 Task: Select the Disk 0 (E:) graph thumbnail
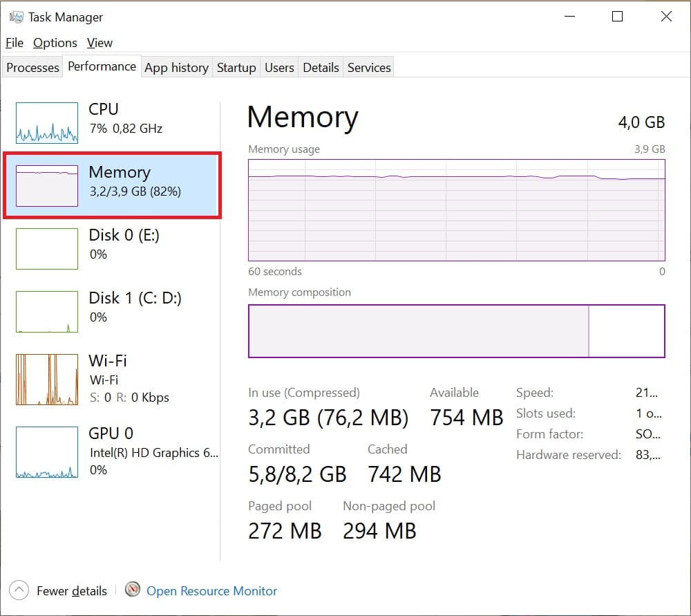pos(47,249)
